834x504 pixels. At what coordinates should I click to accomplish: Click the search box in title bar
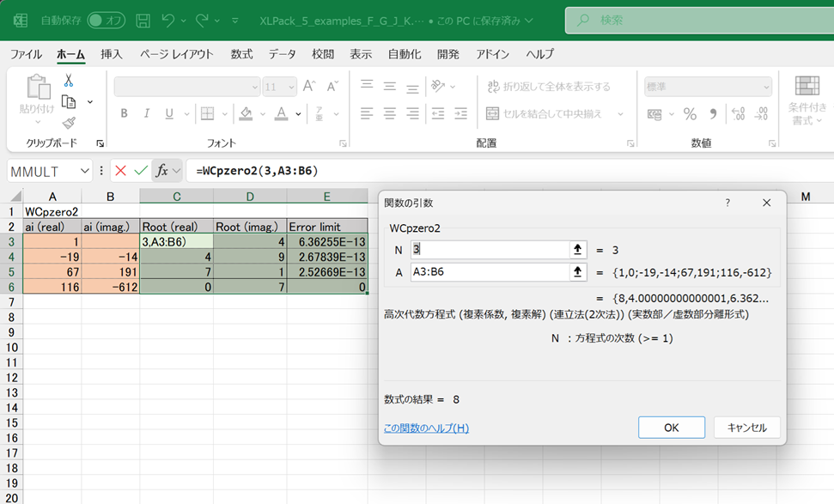point(699,21)
